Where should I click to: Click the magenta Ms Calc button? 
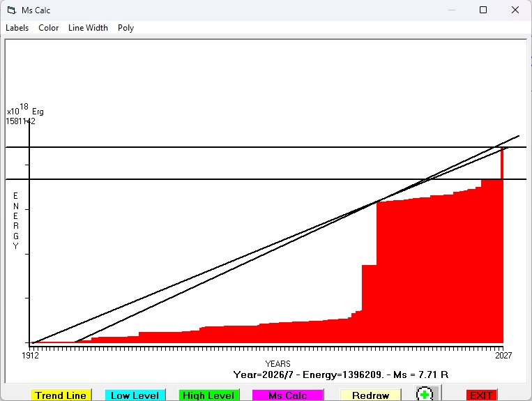point(288,395)
